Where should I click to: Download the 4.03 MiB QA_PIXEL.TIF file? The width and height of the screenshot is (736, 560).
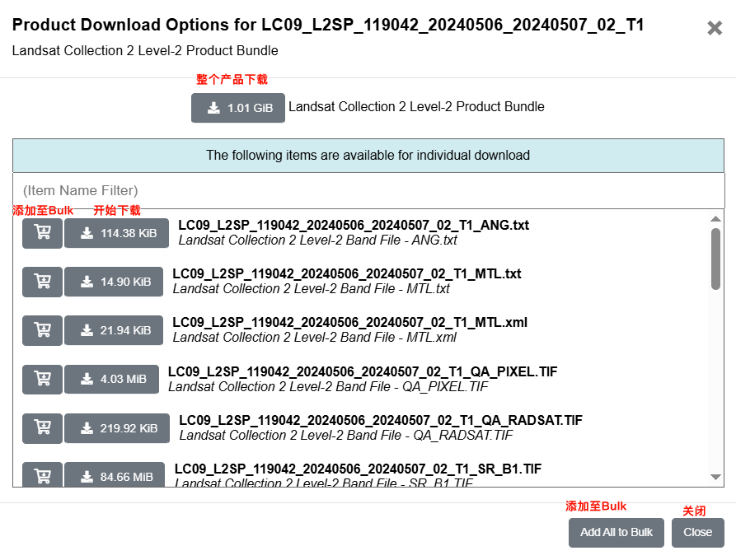pos(112,380)
